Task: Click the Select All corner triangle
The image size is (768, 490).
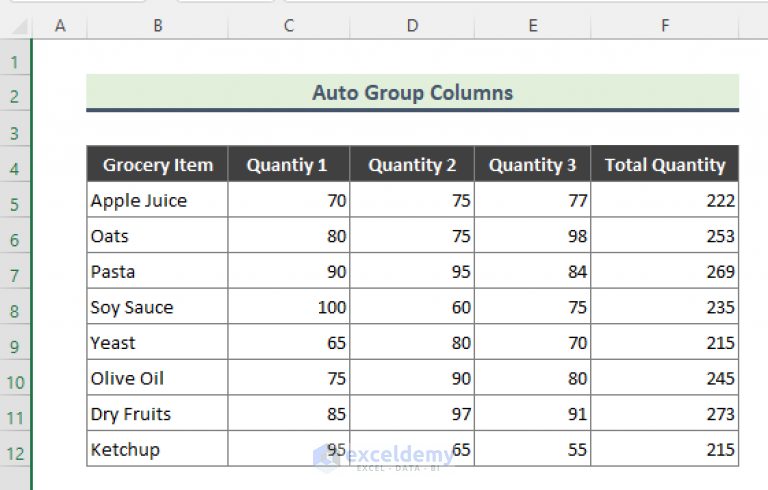Action: (19, 26)
